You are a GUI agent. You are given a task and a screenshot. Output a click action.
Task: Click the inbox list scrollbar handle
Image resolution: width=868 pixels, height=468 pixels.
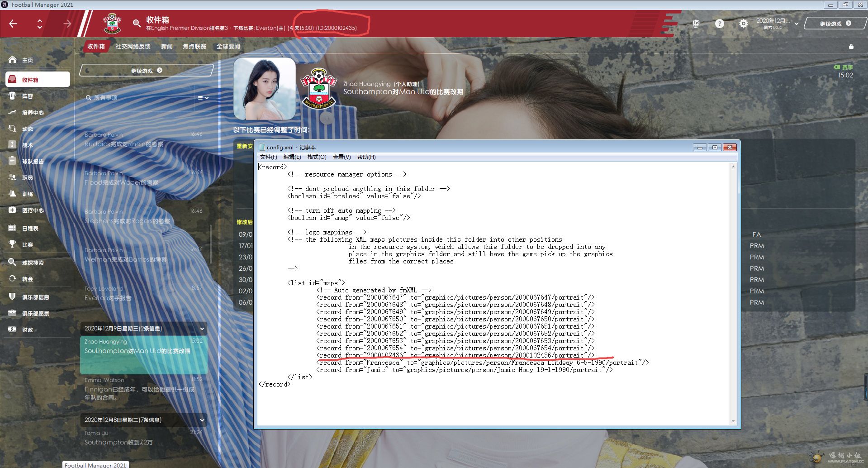211,244
